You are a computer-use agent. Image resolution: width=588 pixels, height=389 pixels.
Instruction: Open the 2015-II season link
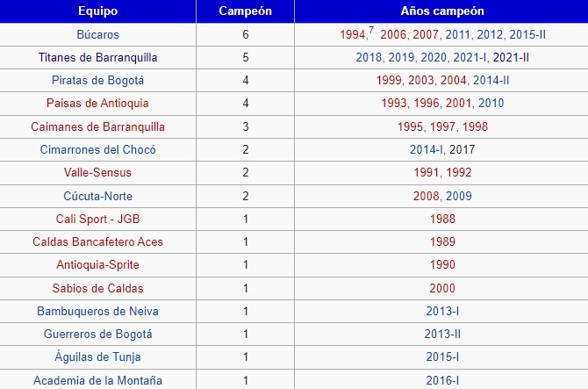click(527, 34)
